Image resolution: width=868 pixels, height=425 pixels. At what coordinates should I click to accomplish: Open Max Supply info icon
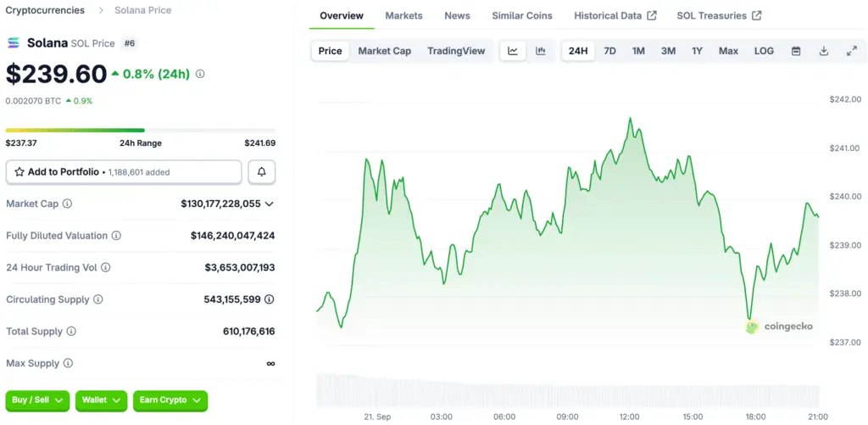(x=68, y=363)
